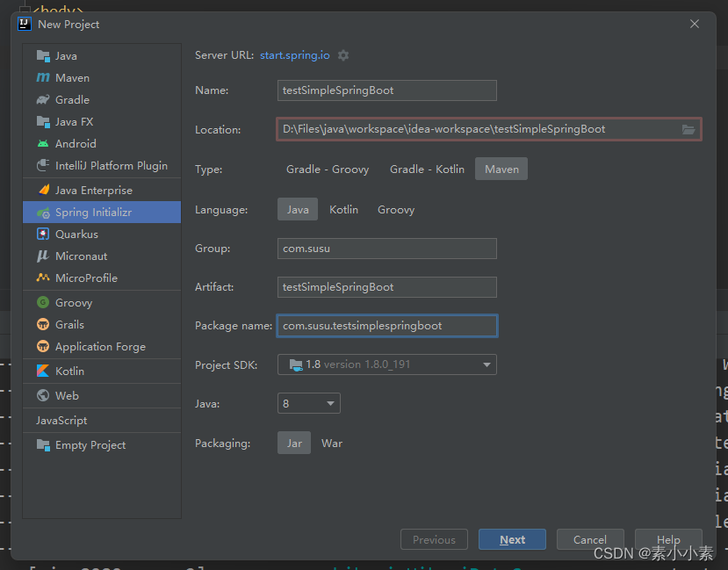This screenshot has height=570, width=728.
Task: Click the Java project type icon
Action: [x=43, y=56]
